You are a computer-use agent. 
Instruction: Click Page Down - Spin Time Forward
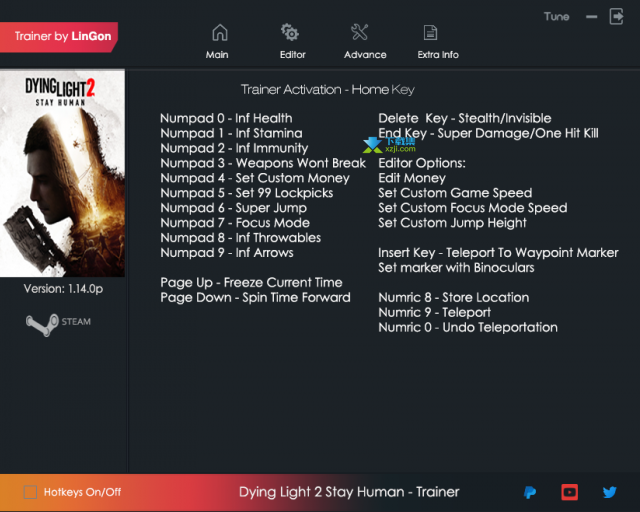click(256, 297)
